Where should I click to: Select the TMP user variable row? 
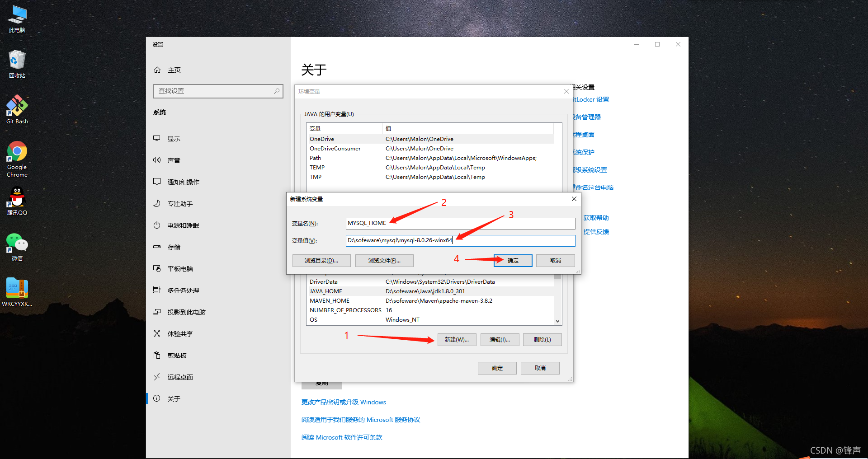tap(430, 177)
